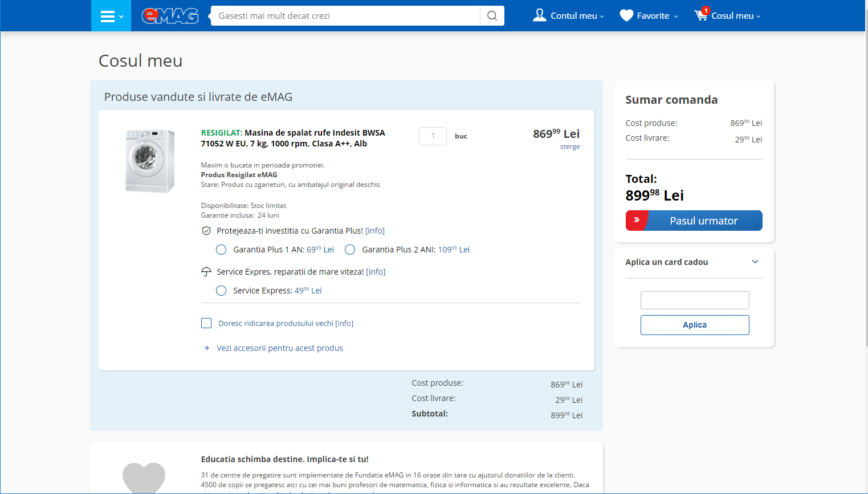
Task: Click sterge to remove product
Action: [x=570, y=146]
